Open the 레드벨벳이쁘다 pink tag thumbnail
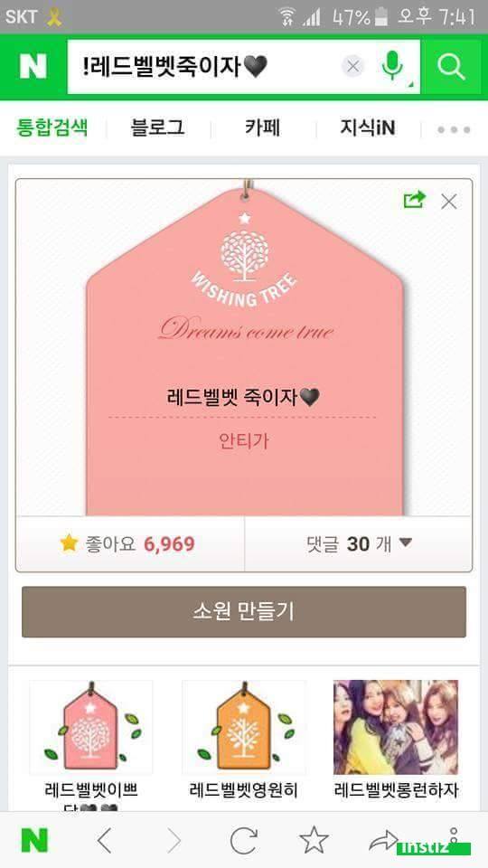The height and width of the screenshot is (868, 488). (90, 727)
